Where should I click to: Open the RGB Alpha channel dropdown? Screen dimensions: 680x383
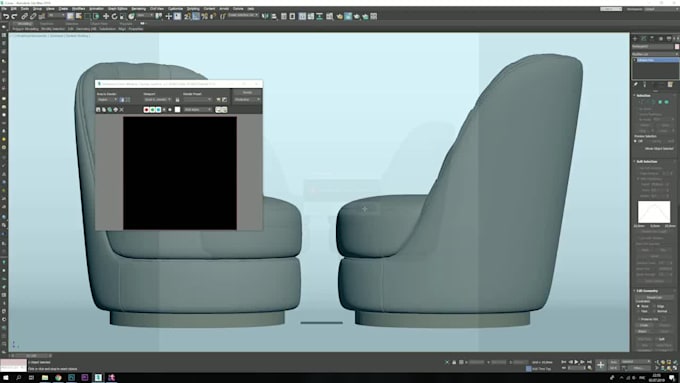[x=198, y=110]
